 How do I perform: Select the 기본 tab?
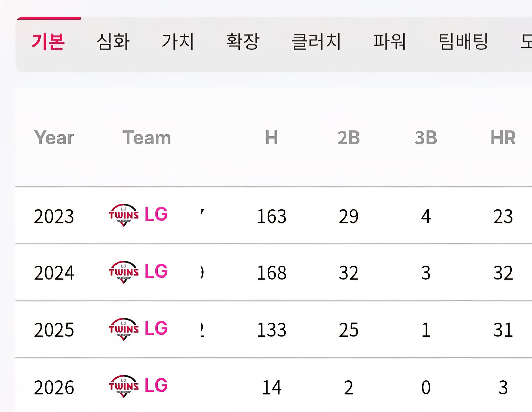click(48, 42)
